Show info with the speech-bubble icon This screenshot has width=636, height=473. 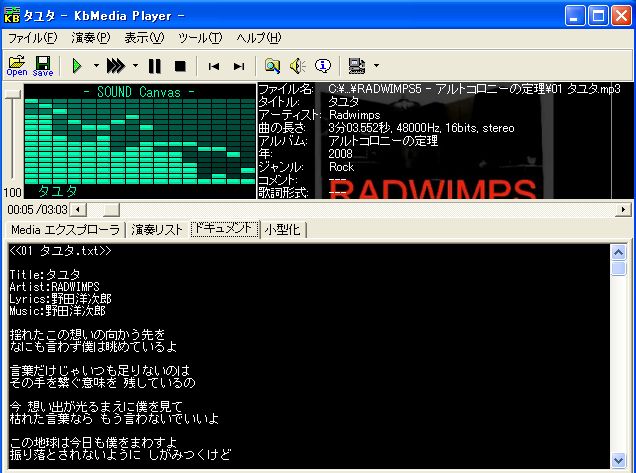(323, 66)
